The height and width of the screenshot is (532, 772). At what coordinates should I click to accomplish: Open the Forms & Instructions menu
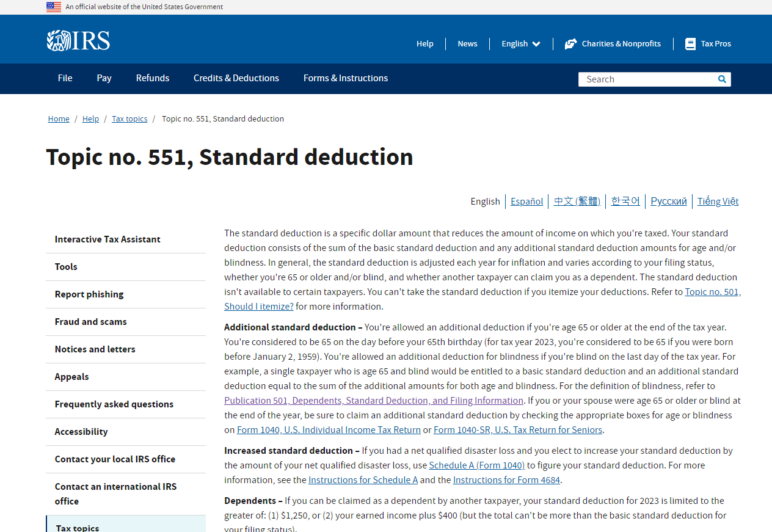point(346,78)
